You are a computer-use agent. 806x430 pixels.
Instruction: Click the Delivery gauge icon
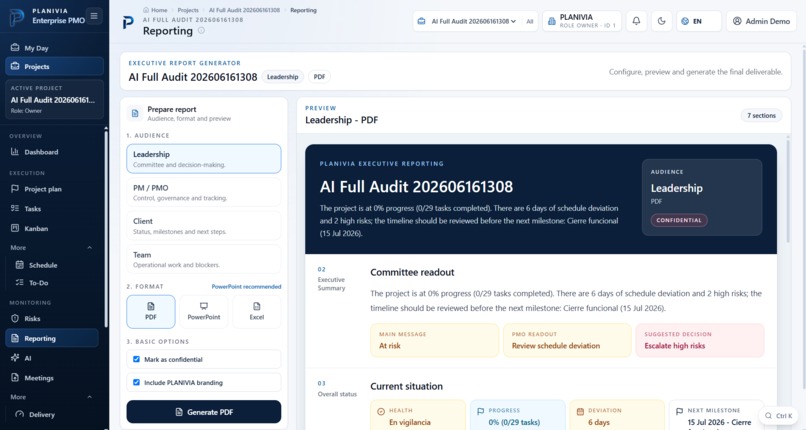coord(20,414)
